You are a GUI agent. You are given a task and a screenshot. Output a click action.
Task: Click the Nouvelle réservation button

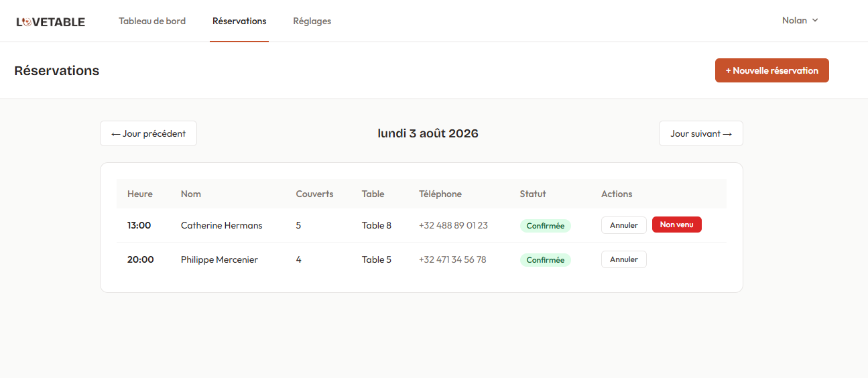[772, 70]
